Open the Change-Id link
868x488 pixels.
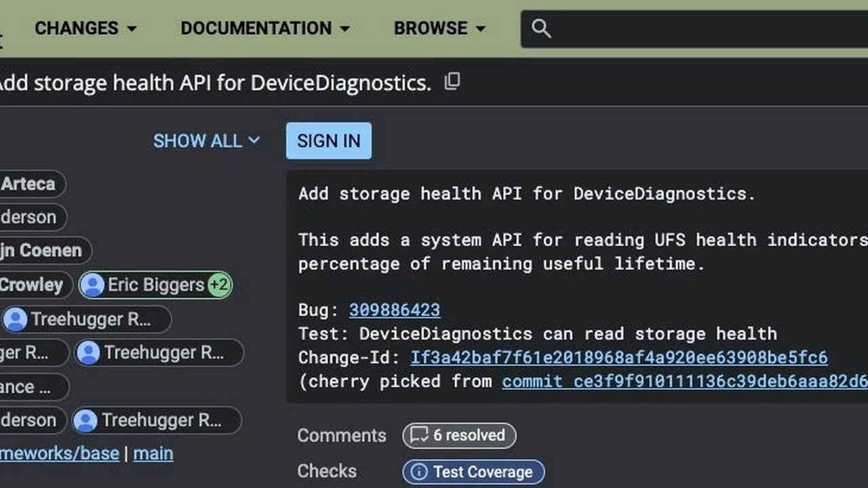pyautogui.click(x=618, y=357)
